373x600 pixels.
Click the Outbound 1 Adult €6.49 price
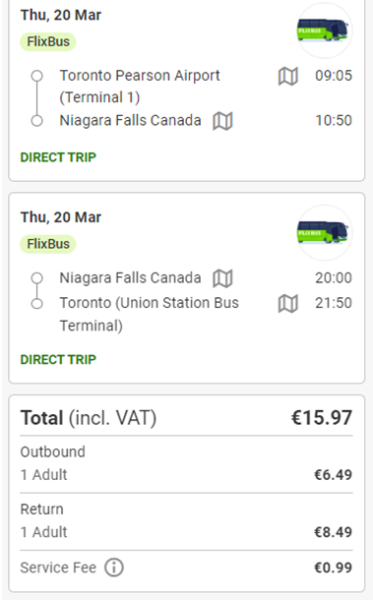(333, 475)
